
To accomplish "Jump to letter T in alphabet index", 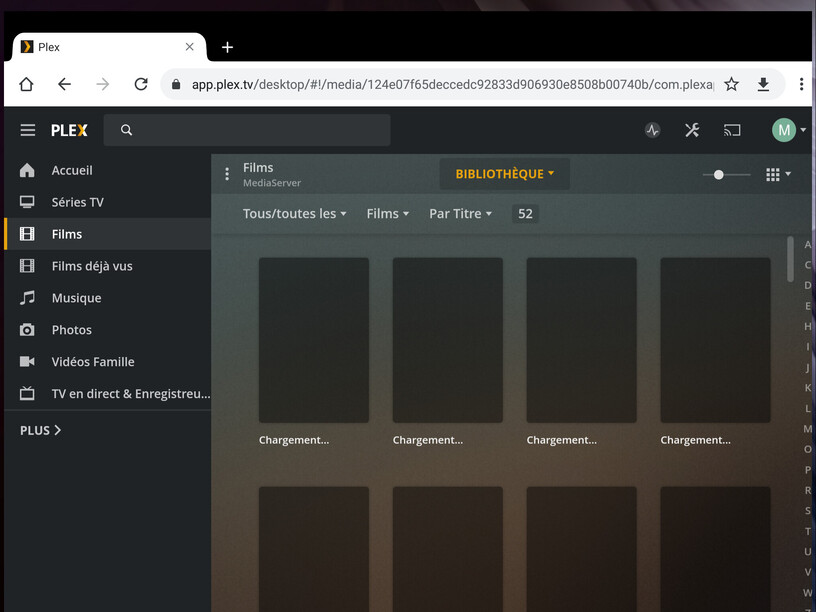I will click(x=807, y=531).
